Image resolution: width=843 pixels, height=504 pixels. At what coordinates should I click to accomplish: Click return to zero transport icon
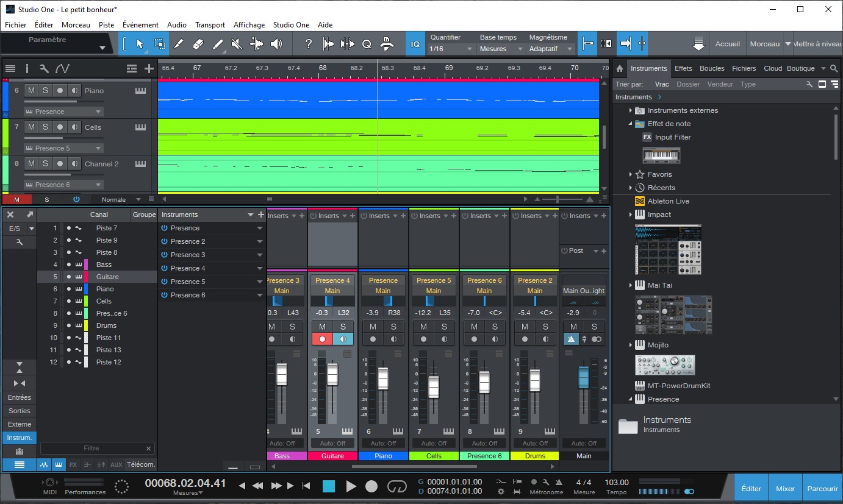tap(306, 486)
